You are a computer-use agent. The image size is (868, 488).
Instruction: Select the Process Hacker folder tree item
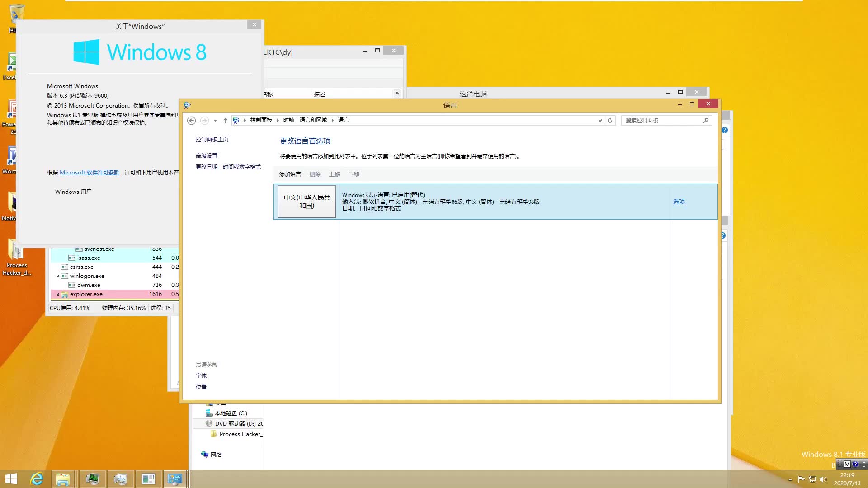click(x=236, y=434)
